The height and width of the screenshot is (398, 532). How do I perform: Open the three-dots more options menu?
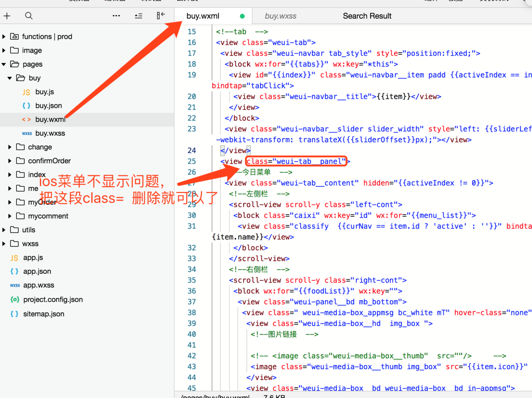point(116,16)
